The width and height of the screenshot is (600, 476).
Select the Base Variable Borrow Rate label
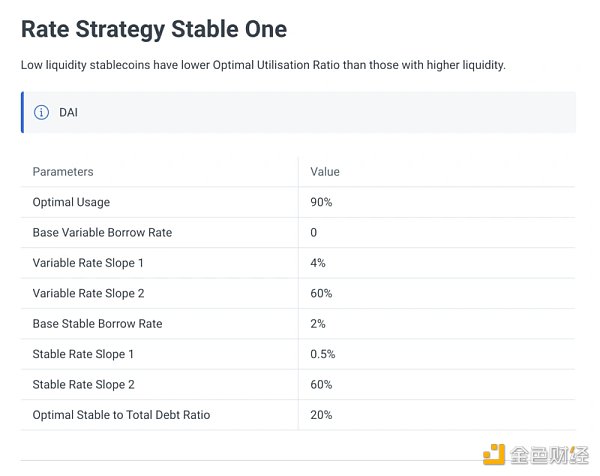tap(102, 233)
